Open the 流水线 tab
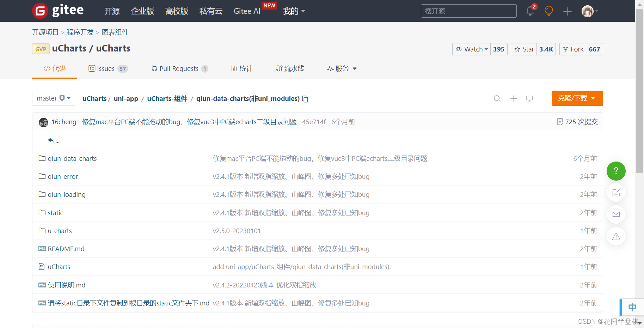The image size is (644, 328). (290, 68)
